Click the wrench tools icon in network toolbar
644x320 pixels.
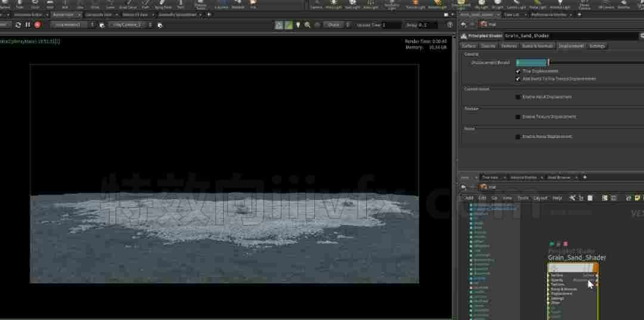(572, 198)
